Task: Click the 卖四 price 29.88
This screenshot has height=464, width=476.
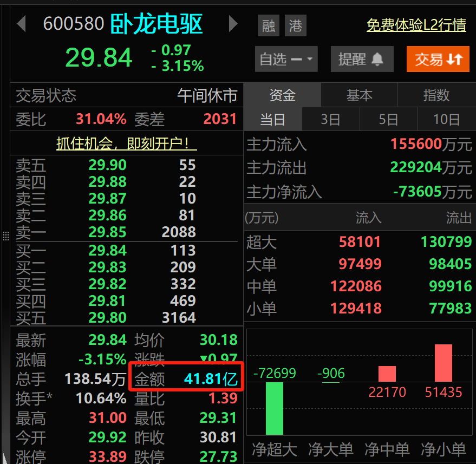Action: point(107,182)
